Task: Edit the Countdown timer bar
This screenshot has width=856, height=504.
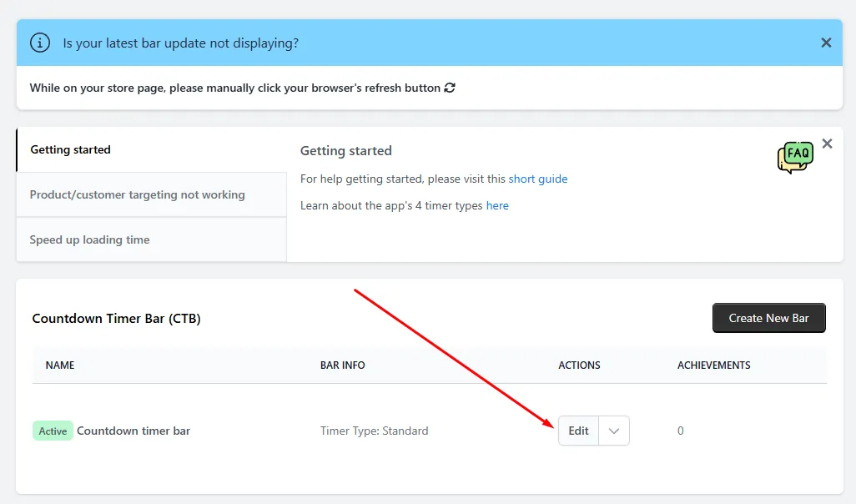Action: 578,431
